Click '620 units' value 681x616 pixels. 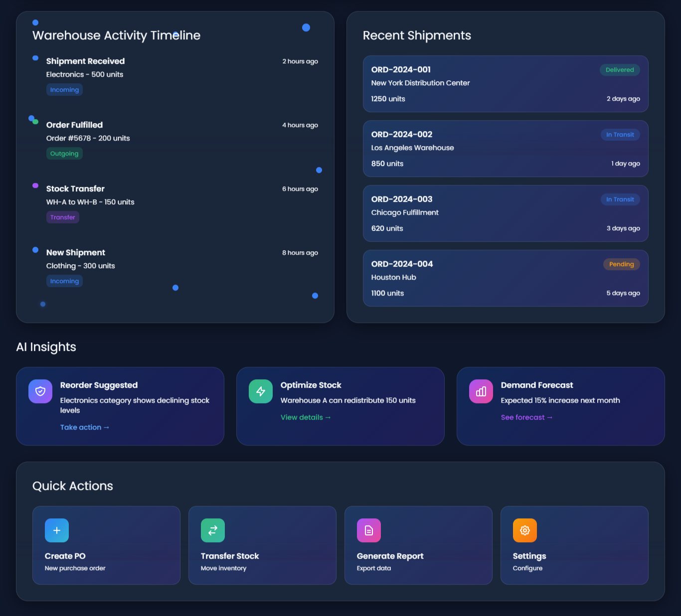387,228
